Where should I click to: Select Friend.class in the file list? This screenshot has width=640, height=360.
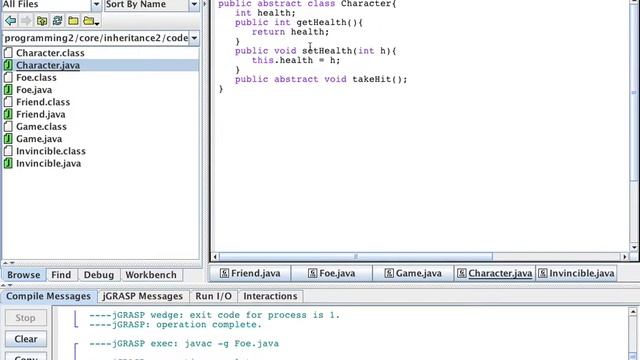coord(43,102)
